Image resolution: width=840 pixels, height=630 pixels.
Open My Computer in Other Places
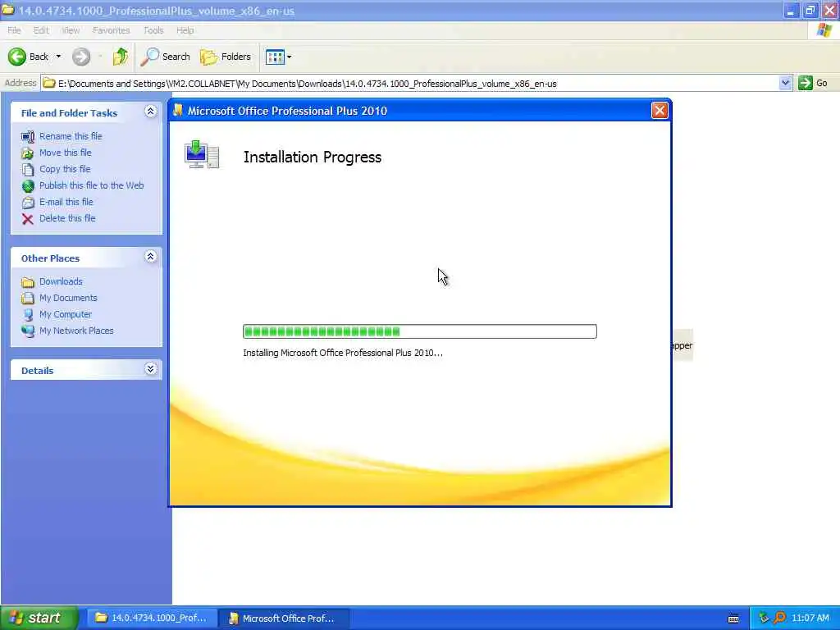click(66, 314)
